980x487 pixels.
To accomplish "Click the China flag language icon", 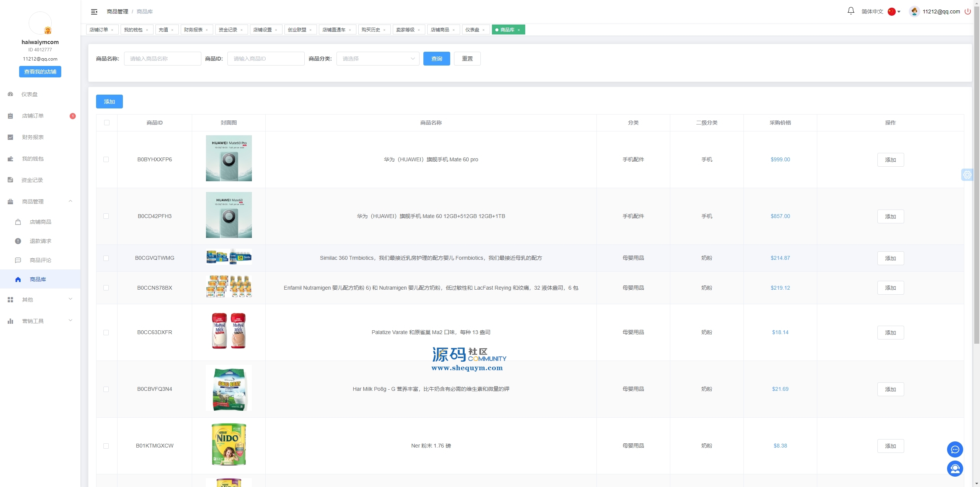I will click(x=892, y=11).
